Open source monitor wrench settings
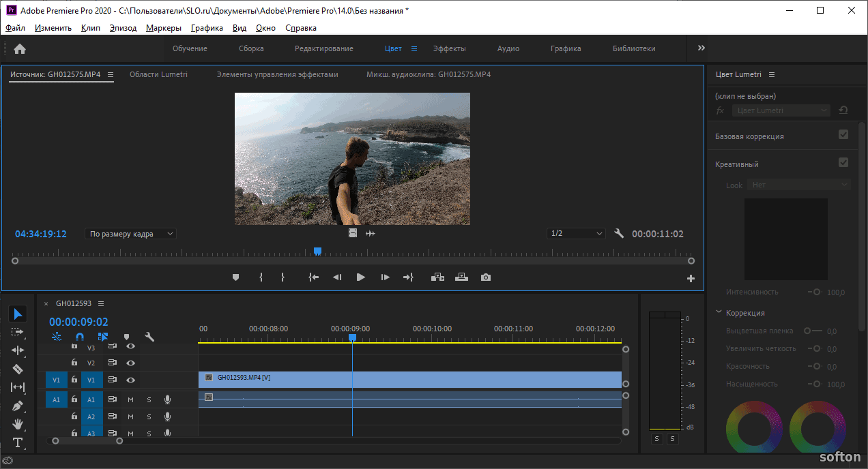The height and width of the screenshot is (469, 868). coord(619,233)
